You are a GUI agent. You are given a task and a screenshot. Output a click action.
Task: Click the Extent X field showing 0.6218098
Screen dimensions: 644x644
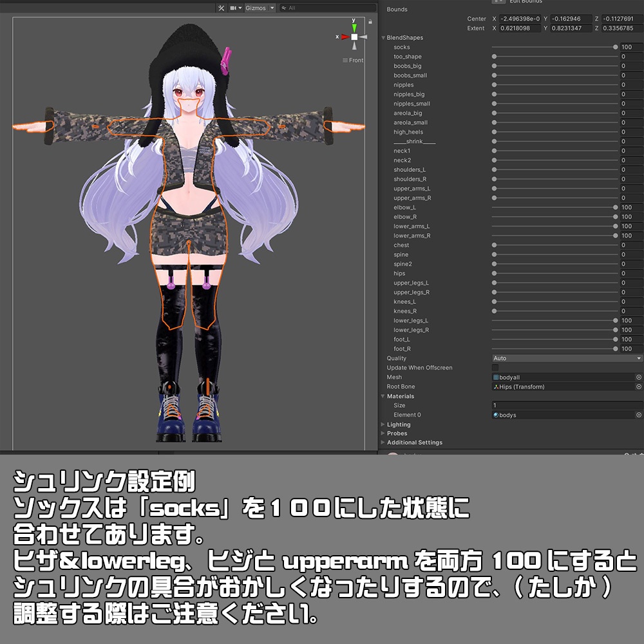tap(520, 28)
